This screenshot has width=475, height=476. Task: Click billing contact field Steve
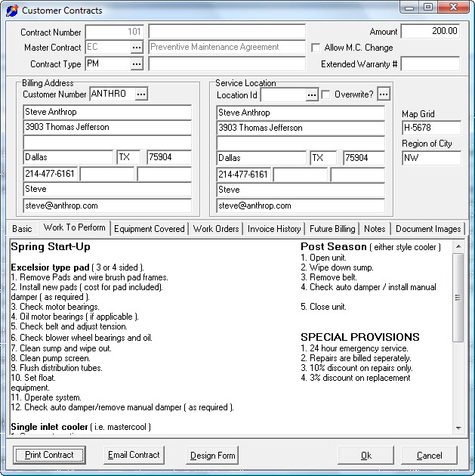[107, 189]
